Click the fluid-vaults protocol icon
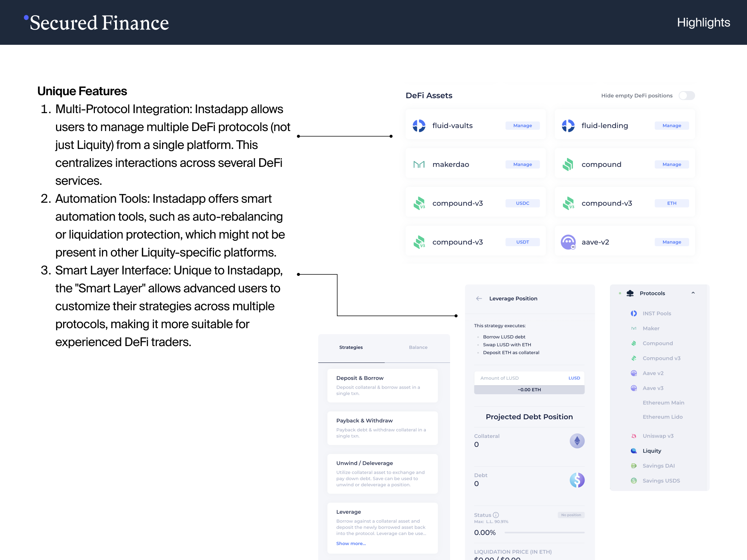Viewport: 747px width, 560px height. point(419,126)
